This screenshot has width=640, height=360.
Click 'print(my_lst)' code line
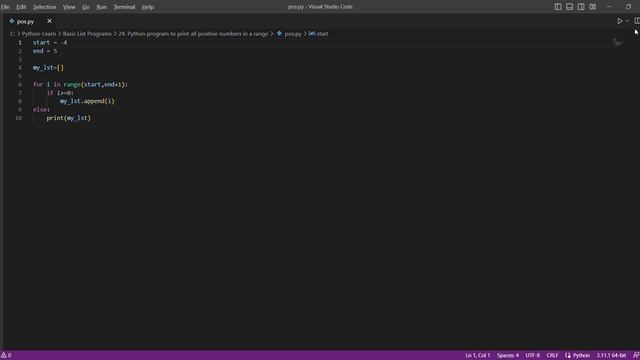click(x=69, y=118)
